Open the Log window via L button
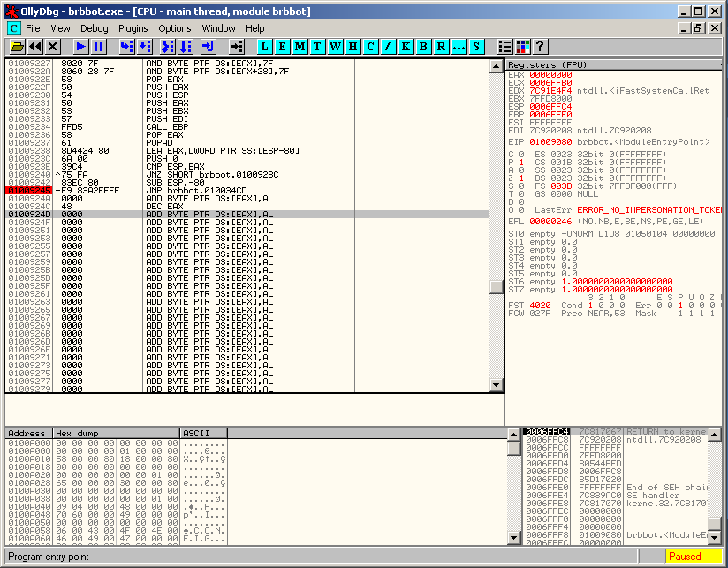Viewport: 728px width, 568px height. point(265,46)
